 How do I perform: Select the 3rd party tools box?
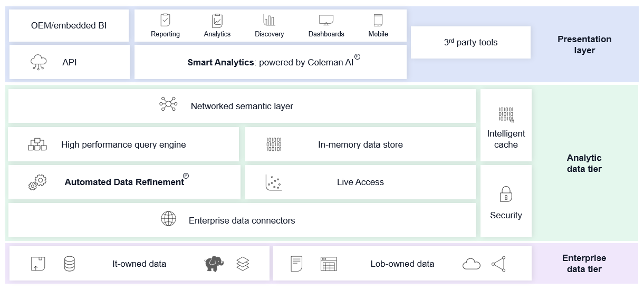coord(470,42)
